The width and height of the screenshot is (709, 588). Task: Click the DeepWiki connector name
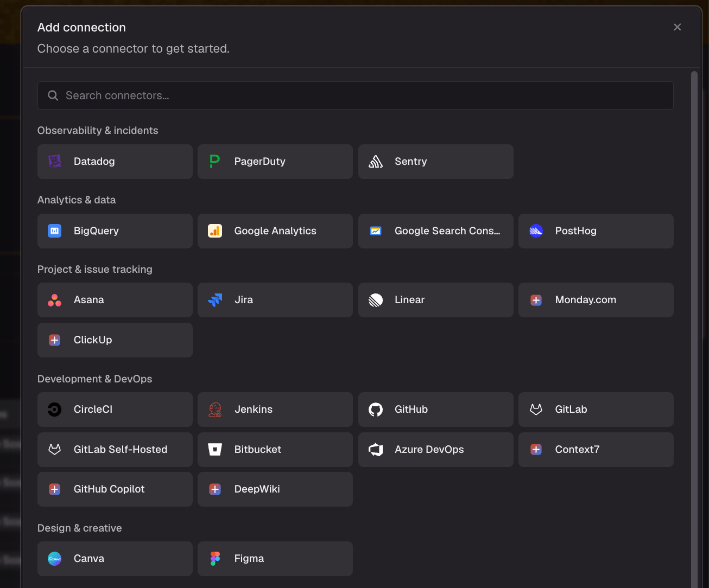[x=257, y=489]
